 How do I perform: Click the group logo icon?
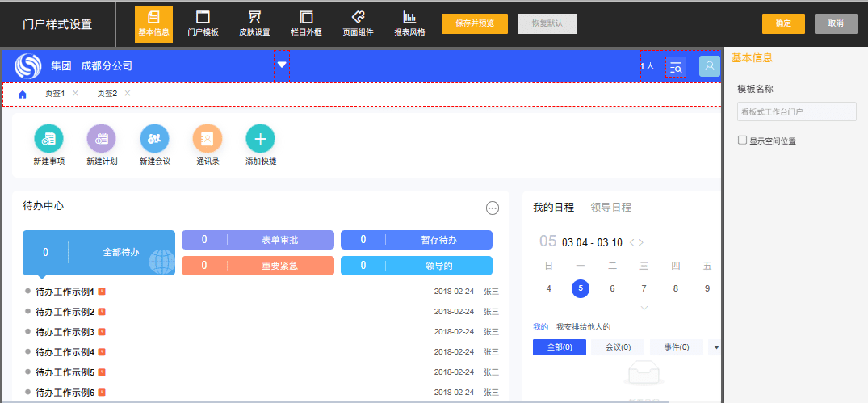28,66
